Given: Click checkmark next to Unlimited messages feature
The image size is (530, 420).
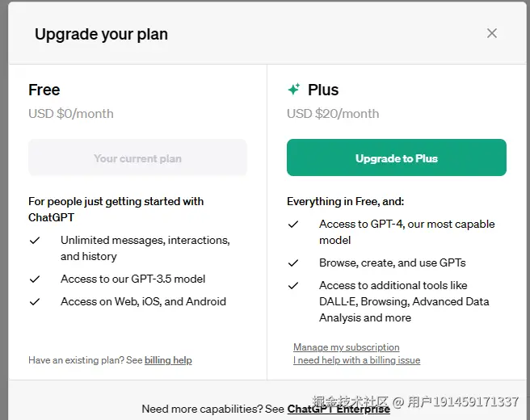Looking at the screenshot, I should click(x=35, y=241).
